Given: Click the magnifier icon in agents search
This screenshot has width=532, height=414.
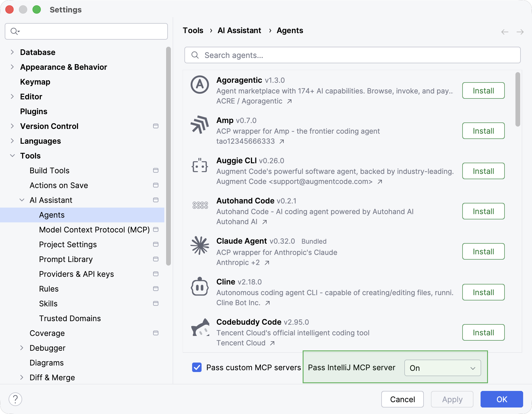Looking at the screenshot, I should point(195,55).
